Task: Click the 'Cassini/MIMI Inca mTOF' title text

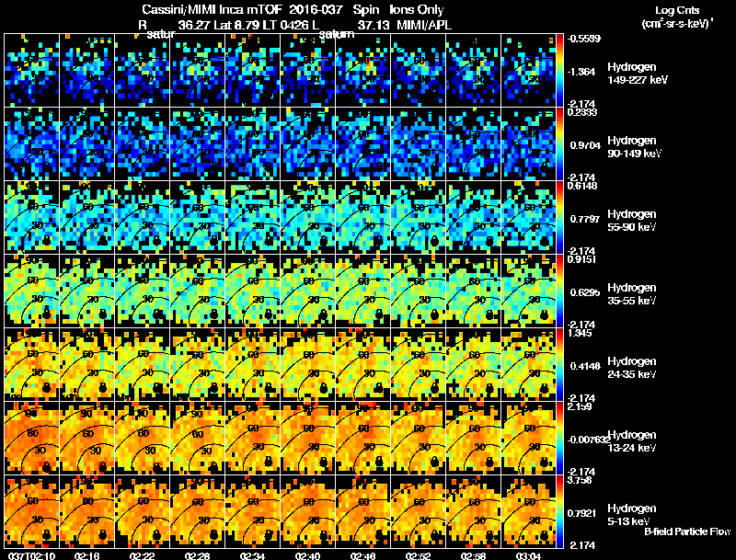Action: 212,9
